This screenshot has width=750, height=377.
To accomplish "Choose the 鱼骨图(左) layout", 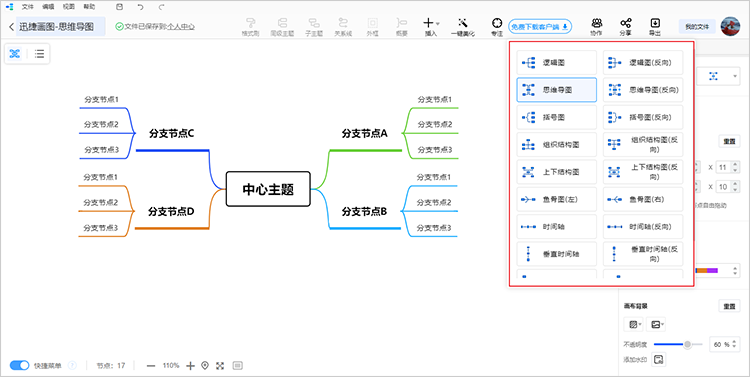I will (x=557, y=199).
